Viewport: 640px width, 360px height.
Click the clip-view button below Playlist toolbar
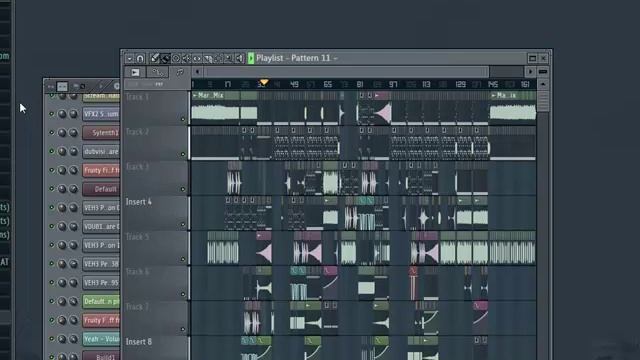coord(135,72)
